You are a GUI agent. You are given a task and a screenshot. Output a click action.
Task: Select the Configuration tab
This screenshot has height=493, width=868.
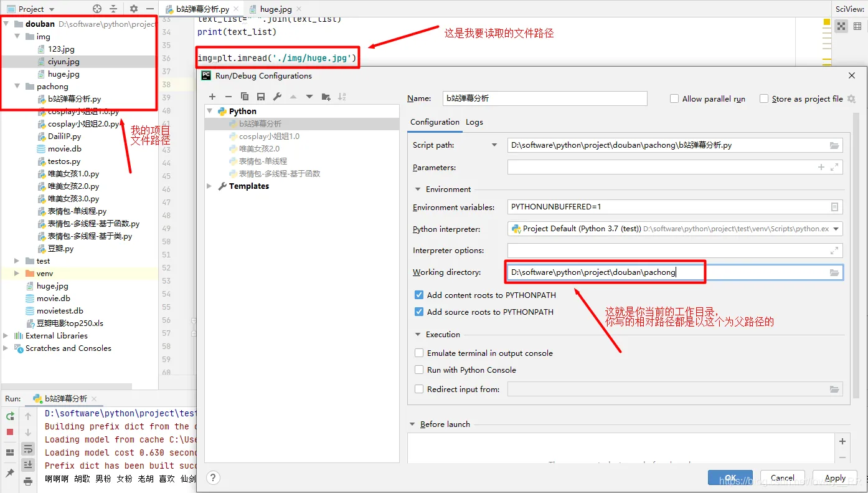coord(435,122)
